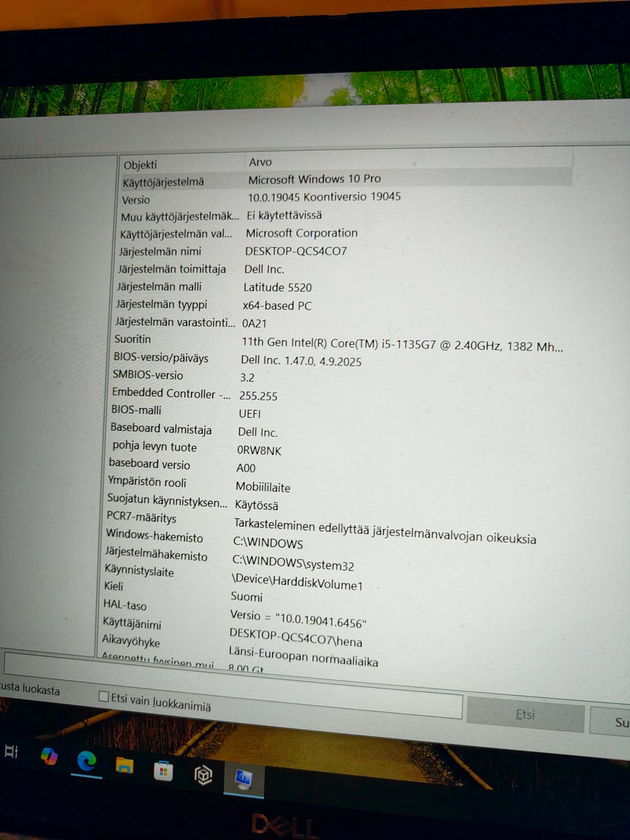
Task: Click value 'Käytössä'
Action: (257, 506)
